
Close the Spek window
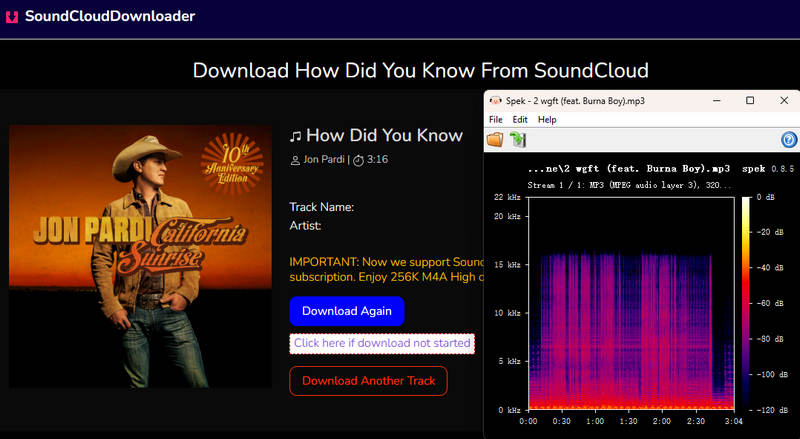point(784,101)
